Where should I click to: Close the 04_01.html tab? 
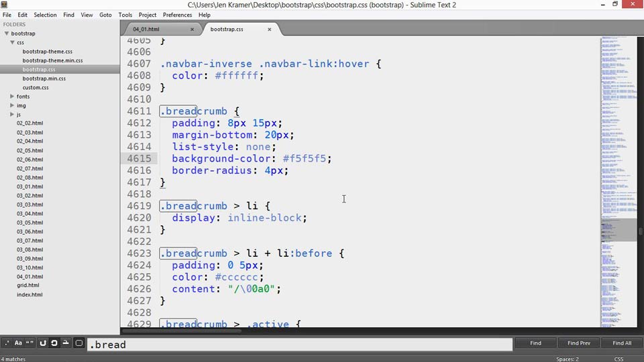pos(193,29)
